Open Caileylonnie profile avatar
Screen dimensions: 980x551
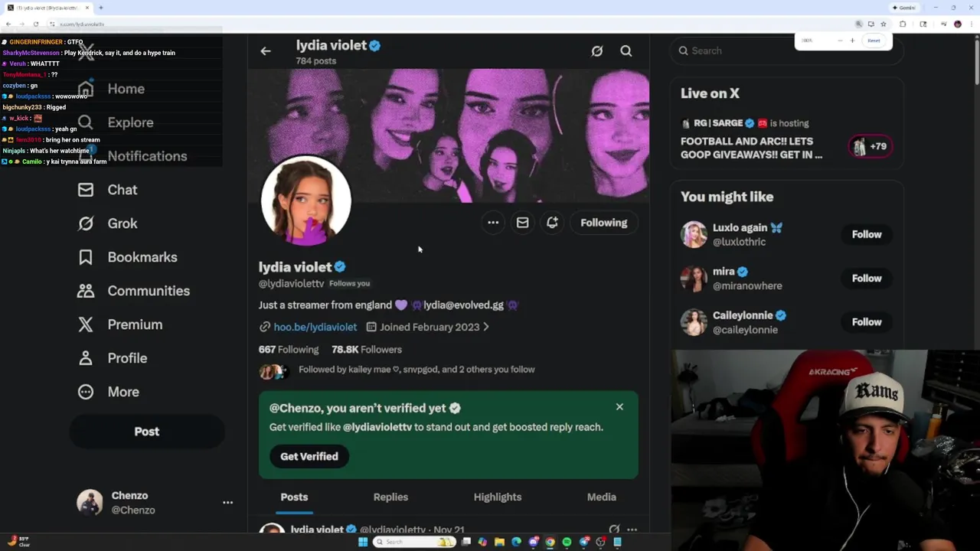[694, 322]
